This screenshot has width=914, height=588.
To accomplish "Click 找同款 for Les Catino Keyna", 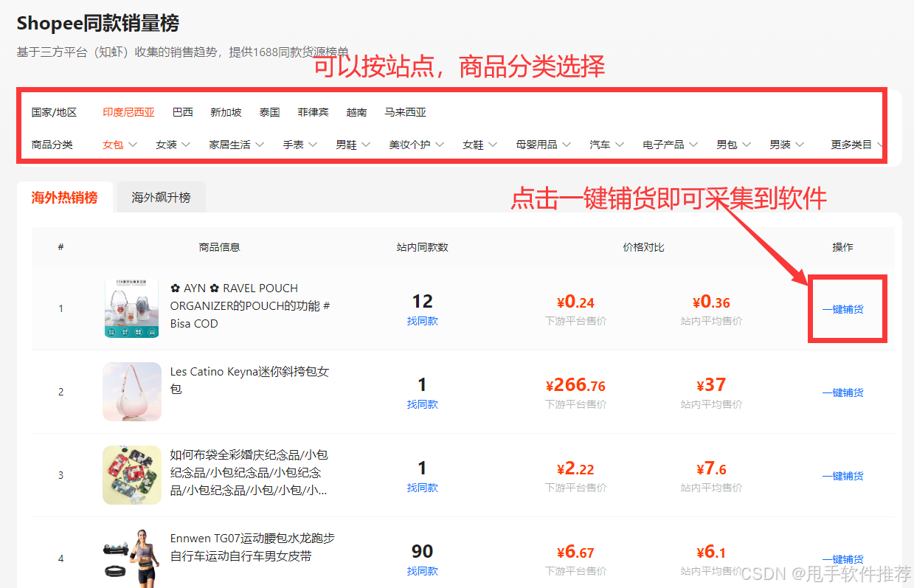I will pos(422,405).
